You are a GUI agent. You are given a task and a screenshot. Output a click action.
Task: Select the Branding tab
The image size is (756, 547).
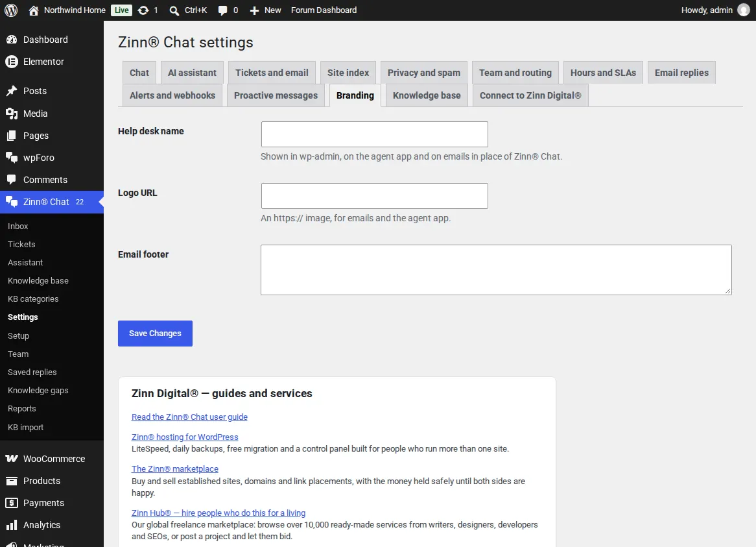[x=355, y=95]
